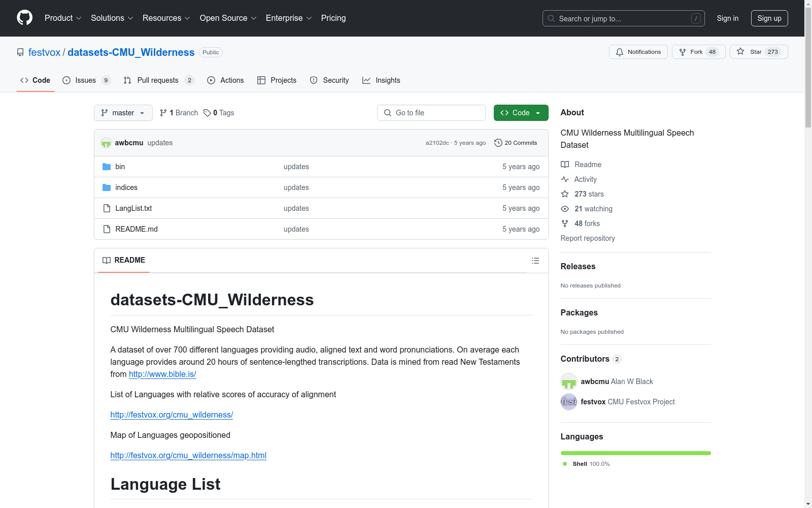This screenshot has height=508, width=812.
Task: Open datasets-CMU_Wilderness repository title link
Action: pyautogui.click(x=131, y=52)
